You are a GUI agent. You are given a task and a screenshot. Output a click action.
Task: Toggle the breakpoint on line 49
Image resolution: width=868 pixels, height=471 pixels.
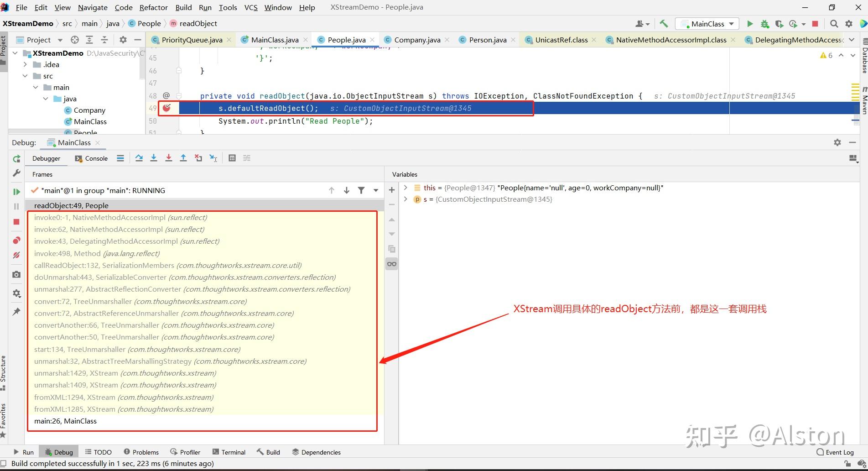tap(167, 108)
